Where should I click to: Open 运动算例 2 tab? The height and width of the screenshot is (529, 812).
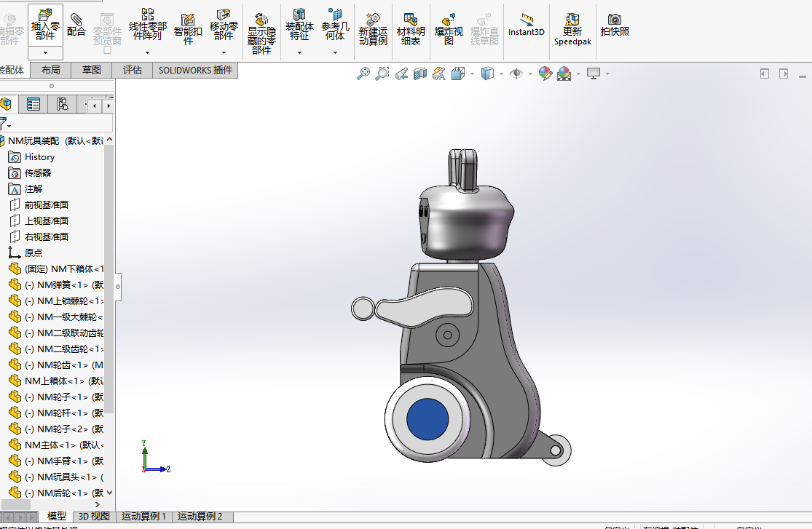coord(200,516)
